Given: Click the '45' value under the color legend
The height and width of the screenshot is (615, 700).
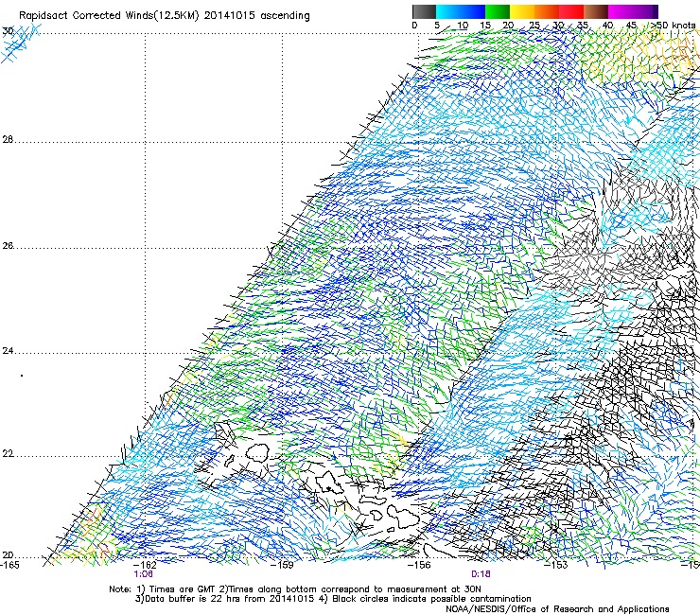Looking at the screenshot, I should tap(631, 26).
